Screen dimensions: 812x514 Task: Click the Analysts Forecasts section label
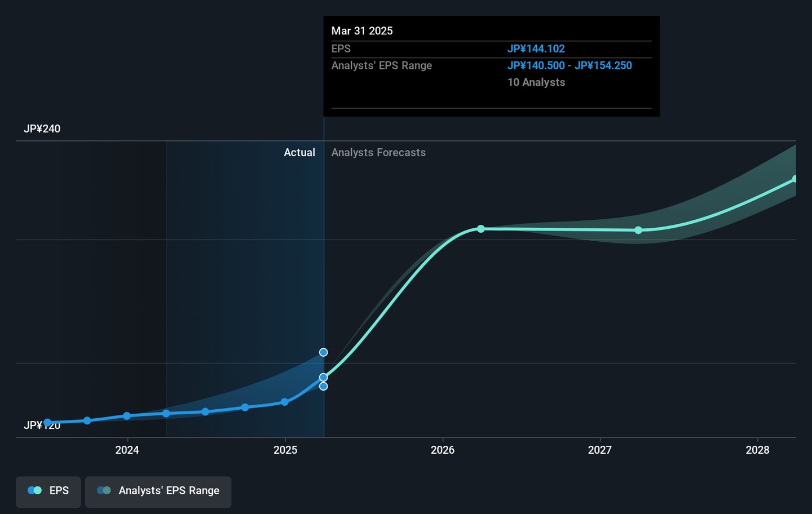pos(378,153)
